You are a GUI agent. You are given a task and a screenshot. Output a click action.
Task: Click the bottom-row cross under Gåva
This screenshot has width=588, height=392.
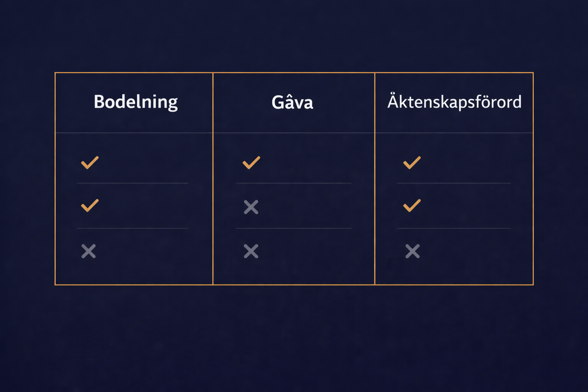coord(251,252)
